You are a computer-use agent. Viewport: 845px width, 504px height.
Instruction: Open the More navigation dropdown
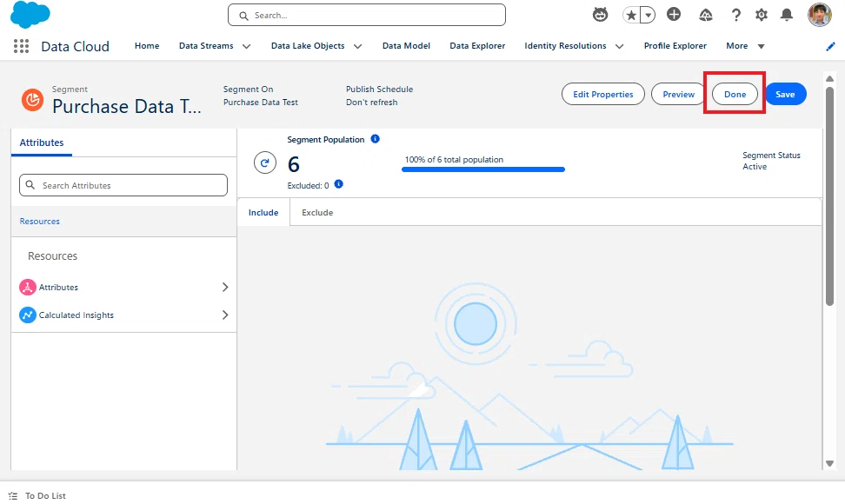(x=745, y=46)
